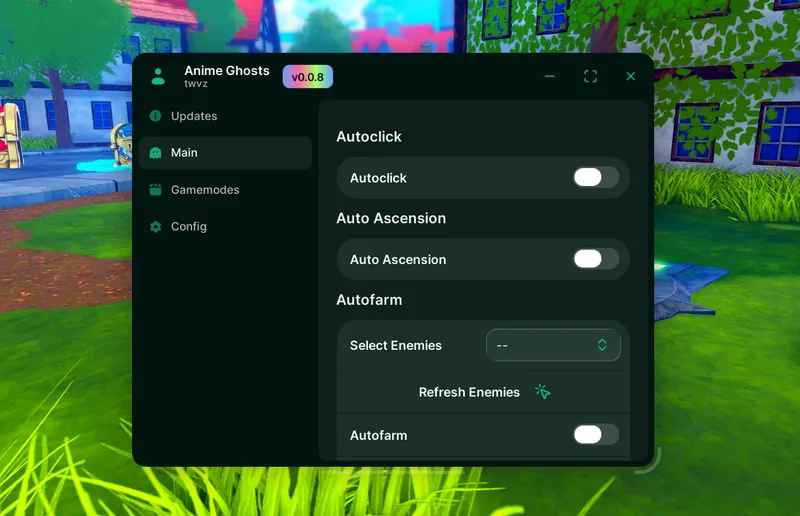Click the Config gear icon
Viewport: 800px width, 516px height.
click(156, 227)
